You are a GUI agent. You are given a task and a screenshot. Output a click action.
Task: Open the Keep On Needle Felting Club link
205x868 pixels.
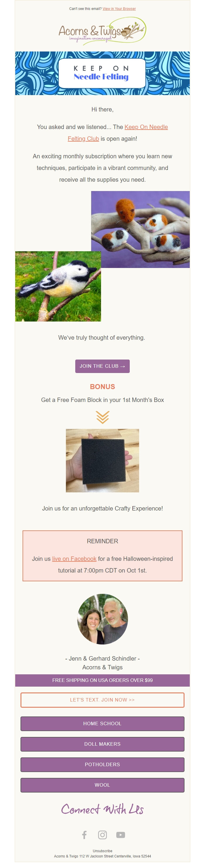(146, 128)
